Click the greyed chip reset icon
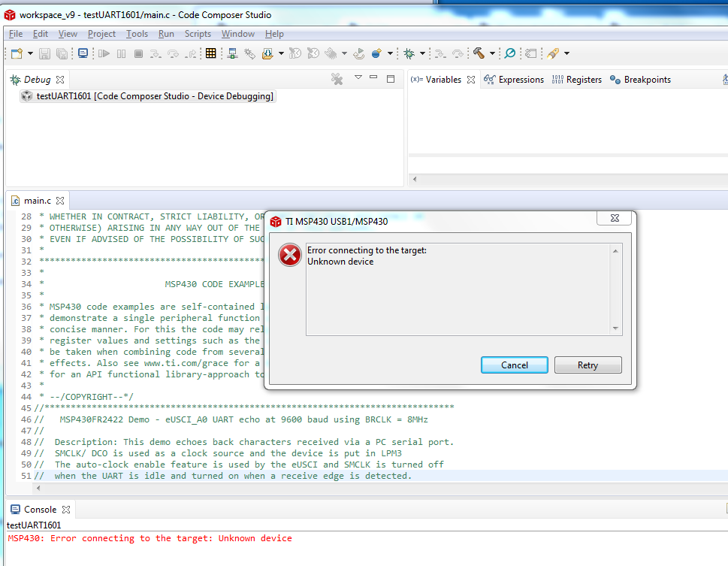 pyautogui.click(x=331, y=53)
